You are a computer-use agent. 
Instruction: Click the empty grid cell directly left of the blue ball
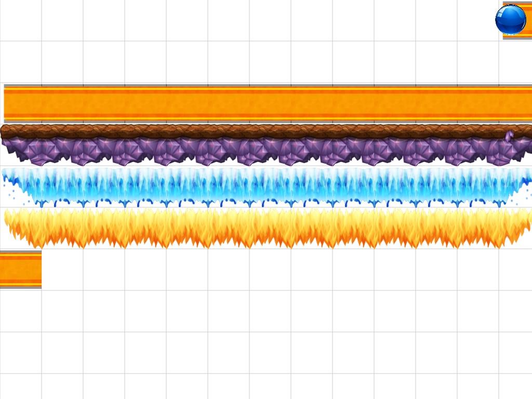[478, 21]
